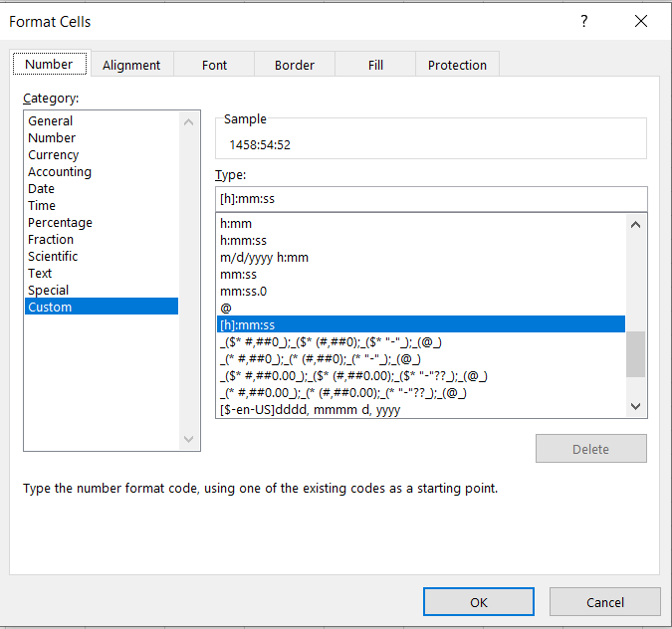Click the Type list scrollbar thumb
The height and width of the screenshot is (629, 672).
635,354
